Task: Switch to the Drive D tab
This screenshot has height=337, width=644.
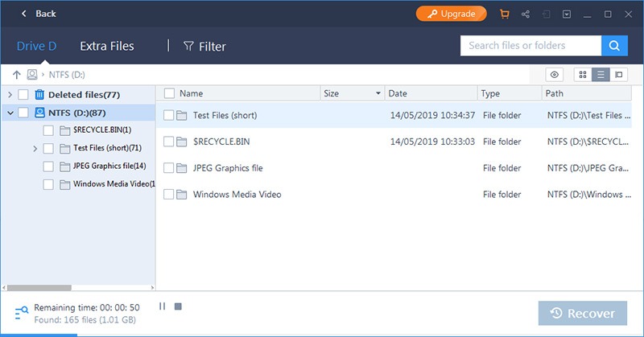Action: [x=36, y=46]
